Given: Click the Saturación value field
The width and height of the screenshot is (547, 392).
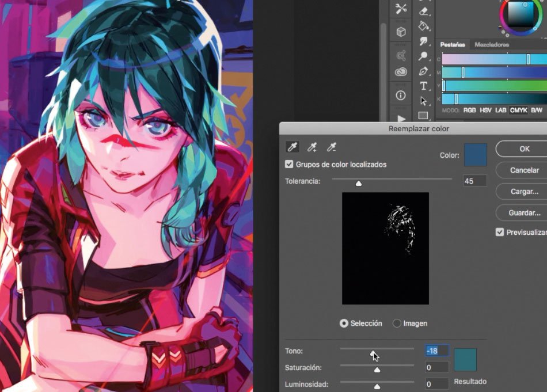Looking at the screenshot, I should [x=437, y=367].
